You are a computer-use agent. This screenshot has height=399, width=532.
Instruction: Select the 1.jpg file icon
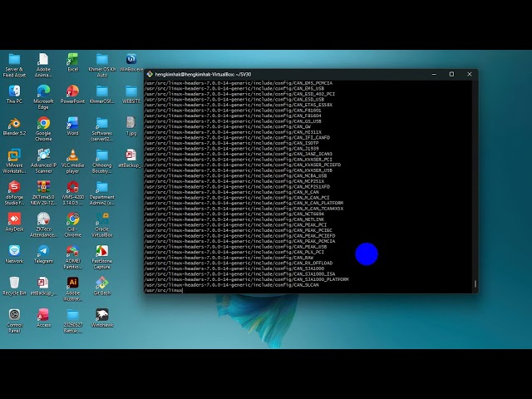pyautogui.click(x=131, y=126)
